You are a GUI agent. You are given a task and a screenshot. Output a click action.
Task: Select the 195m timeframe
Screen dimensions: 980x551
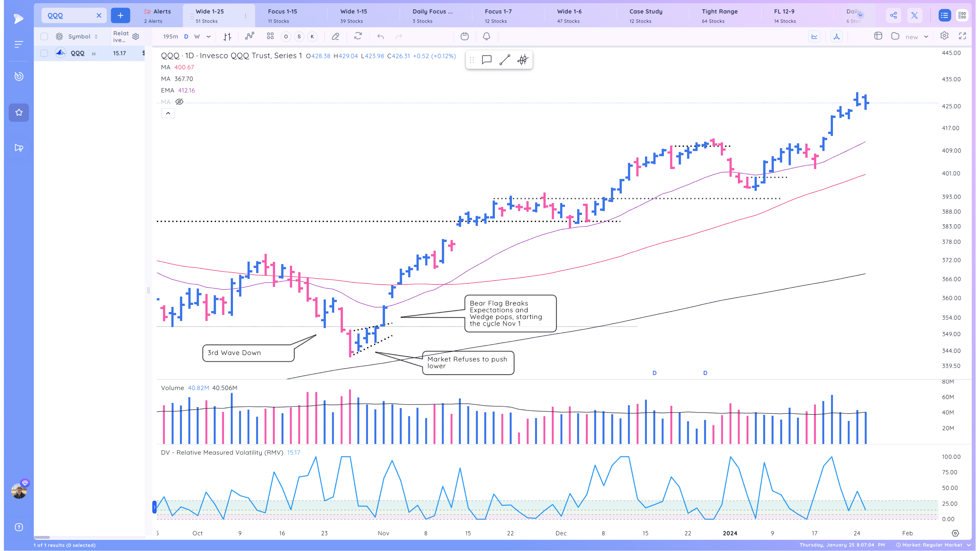(x=170, y=37)
